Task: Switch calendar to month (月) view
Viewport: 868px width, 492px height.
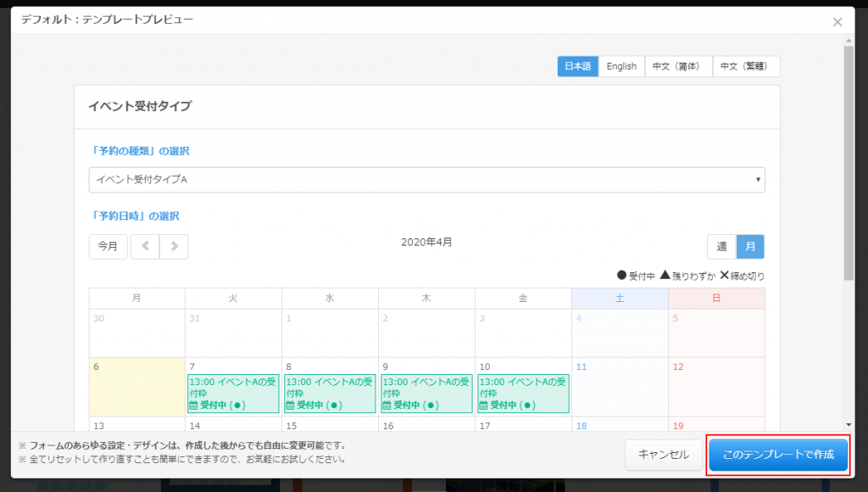Action: pyautogui.click(x=750, y=247)
